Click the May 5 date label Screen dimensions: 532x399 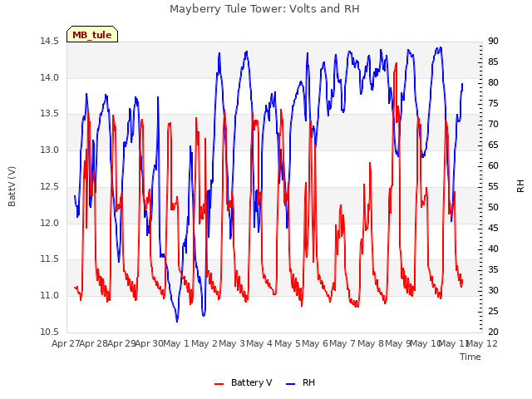(288, 343)
